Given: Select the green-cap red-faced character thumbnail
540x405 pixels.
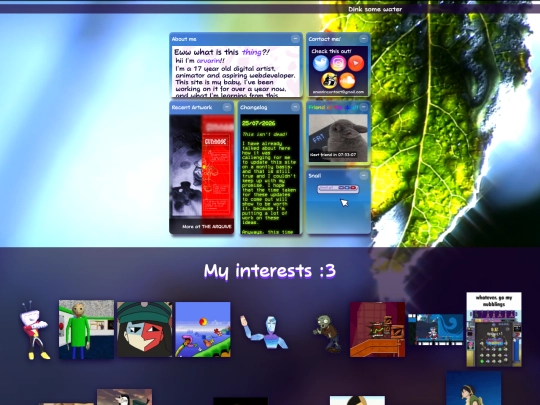Looking at the screenshot, I should [145, 330].
